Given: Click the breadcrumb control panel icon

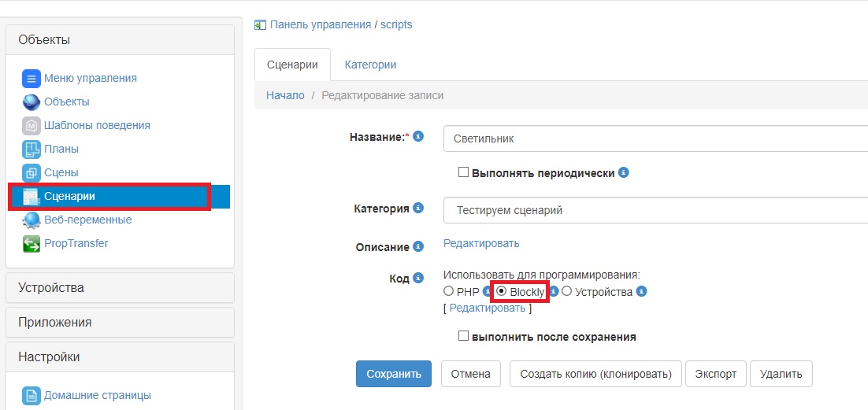Looking at the screenshot, I should pos(260,25).
